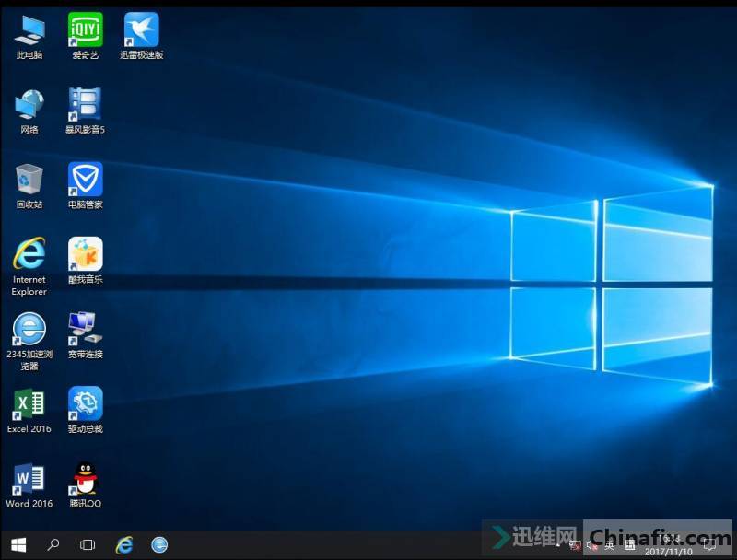Viewport: 737px width, 560px height.
Task: Open the network status tray icon
Action: click(574, 545)
